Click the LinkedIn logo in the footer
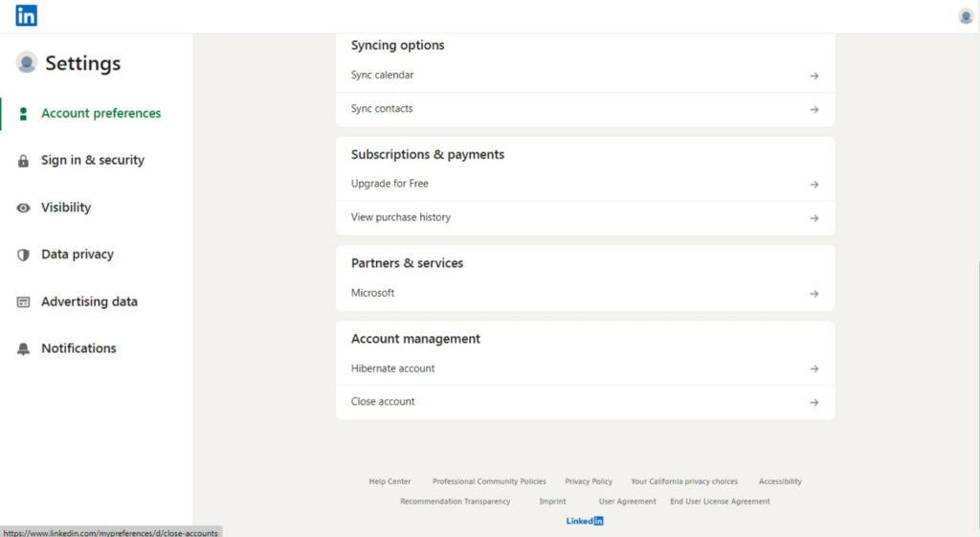Image resolution: width=980 pixels, height=537 pixels. [x=585, y=521]
